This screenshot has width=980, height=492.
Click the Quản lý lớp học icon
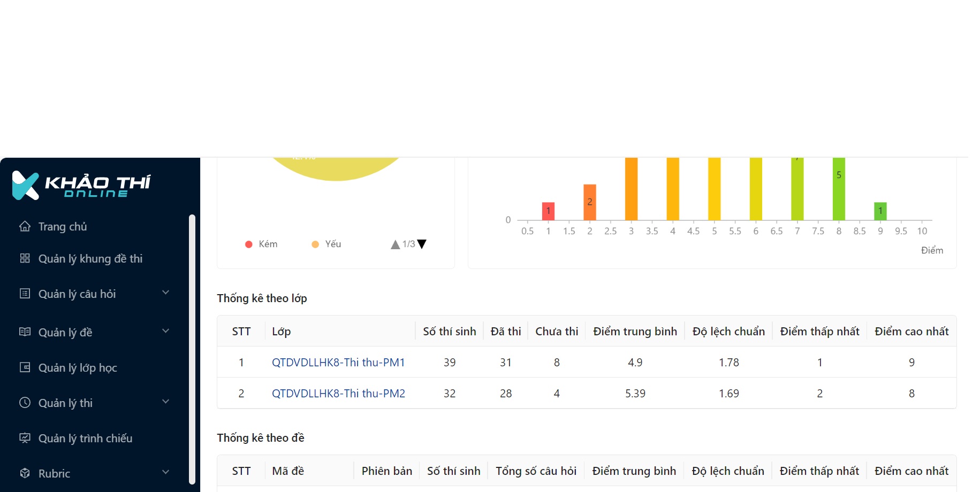(x=25, y=367)
